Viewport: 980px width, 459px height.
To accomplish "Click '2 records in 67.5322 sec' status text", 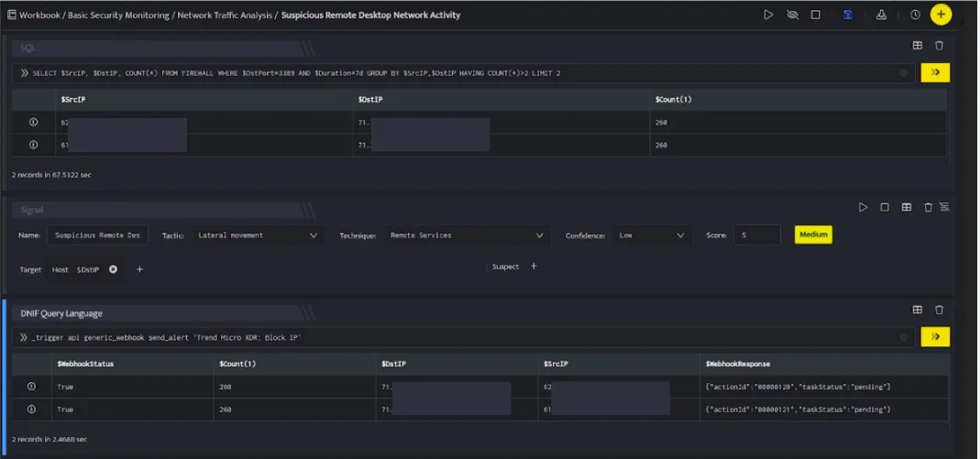I will 52,175.
